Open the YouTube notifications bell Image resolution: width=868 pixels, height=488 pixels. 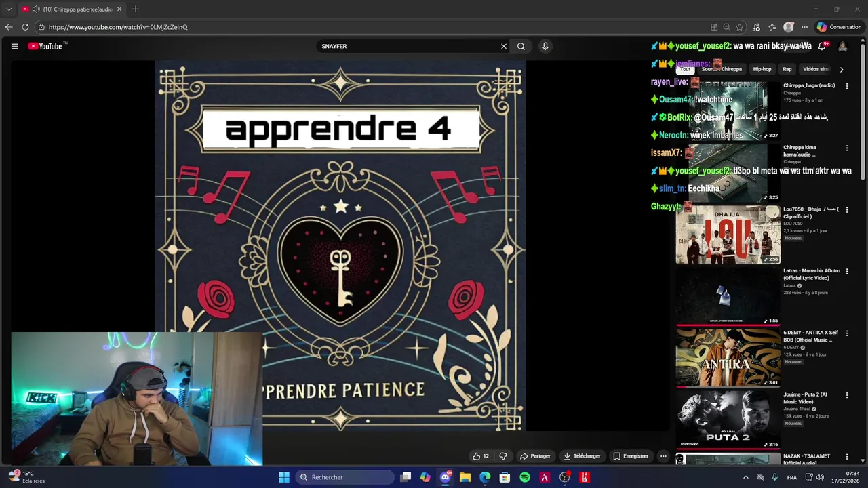[822, 46]
